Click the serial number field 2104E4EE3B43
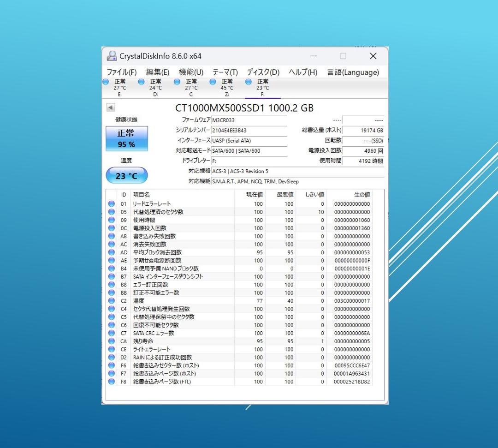Image resolution: width=498 pixels, height=448 pixels. 249,130
